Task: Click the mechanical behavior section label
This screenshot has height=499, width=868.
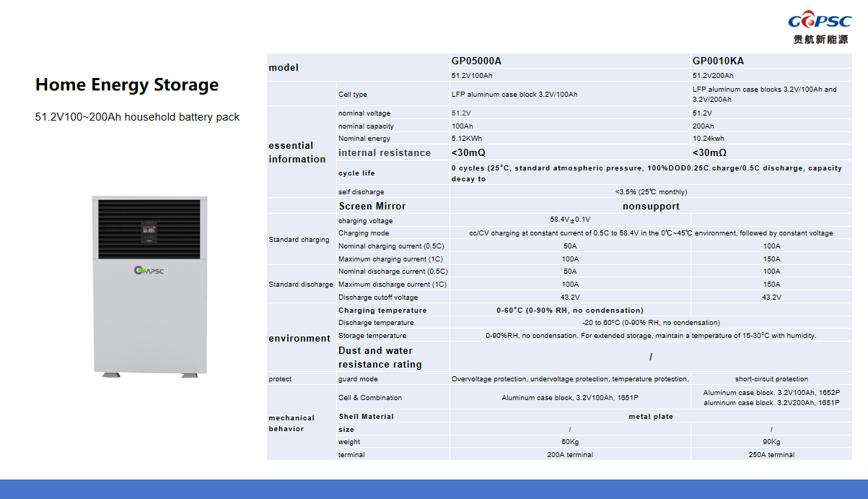Action: [291, 423]
